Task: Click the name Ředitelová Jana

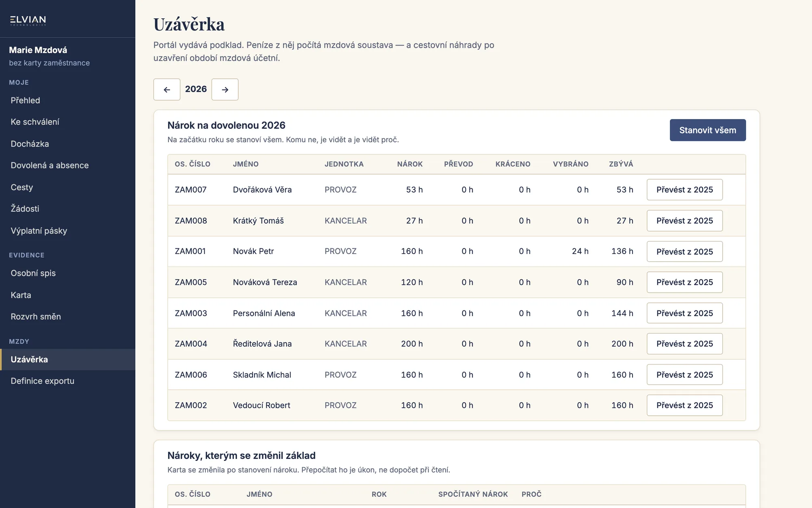Action: tap(262, 344)
